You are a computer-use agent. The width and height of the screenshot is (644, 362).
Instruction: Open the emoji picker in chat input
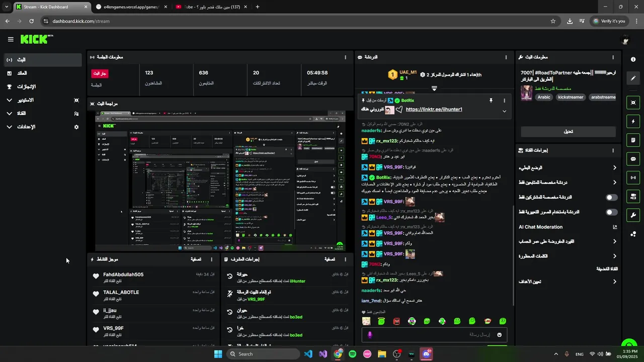tap(500, 335)
